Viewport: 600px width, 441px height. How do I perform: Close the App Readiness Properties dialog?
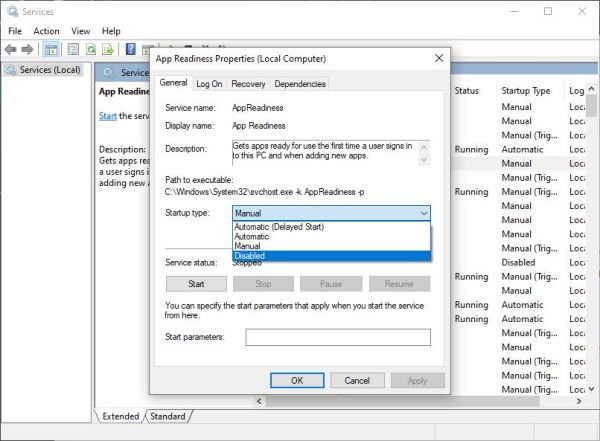click(439, 58)
